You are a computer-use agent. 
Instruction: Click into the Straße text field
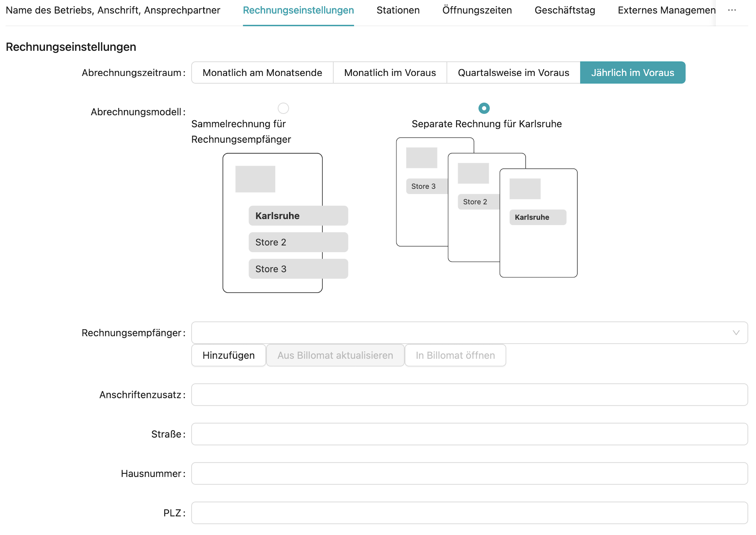point(469,434)
